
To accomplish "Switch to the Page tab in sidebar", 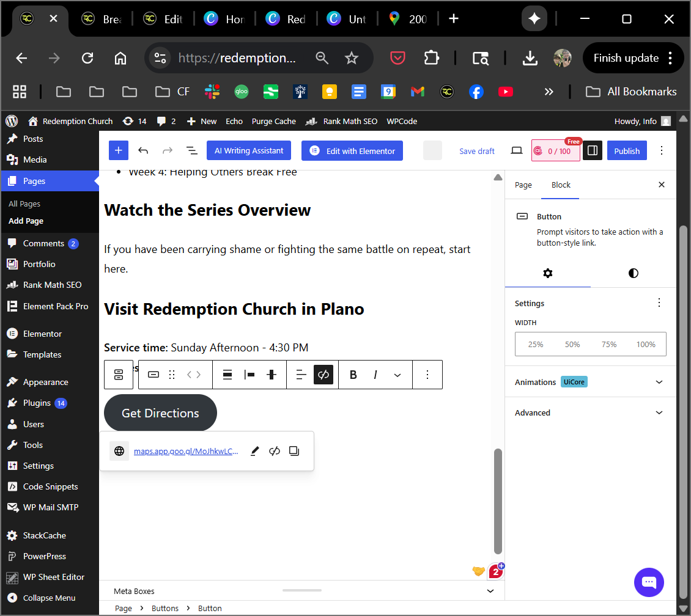I will (523, 185).
